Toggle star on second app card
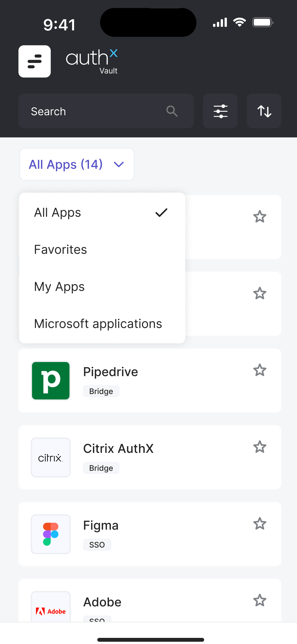 tap(260, 293)
